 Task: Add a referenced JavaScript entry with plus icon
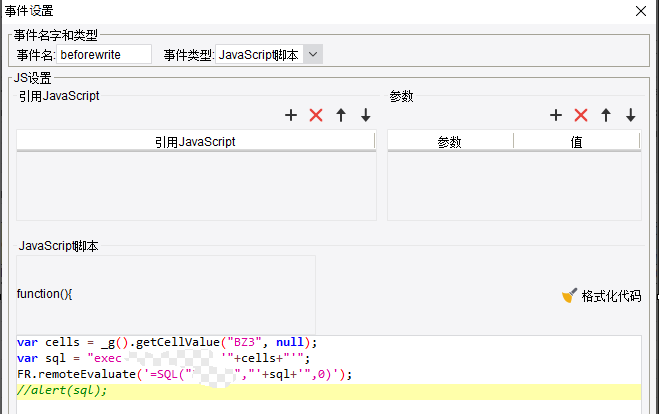[291, 115]
